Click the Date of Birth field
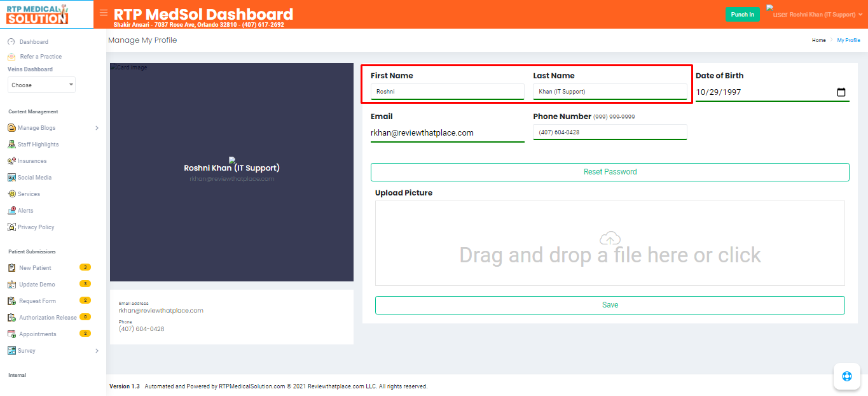Image resolution: width=868 pixels, height=396 pixels. [x=772, y=92]
